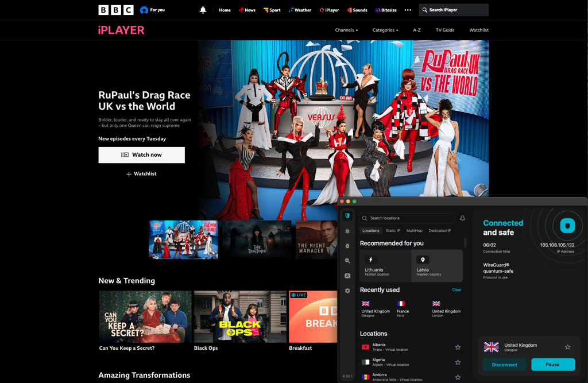The width and height of the screenshot is (588, 383).
Task: Click the VPN notifications bell icon
Action: (462, 218)
